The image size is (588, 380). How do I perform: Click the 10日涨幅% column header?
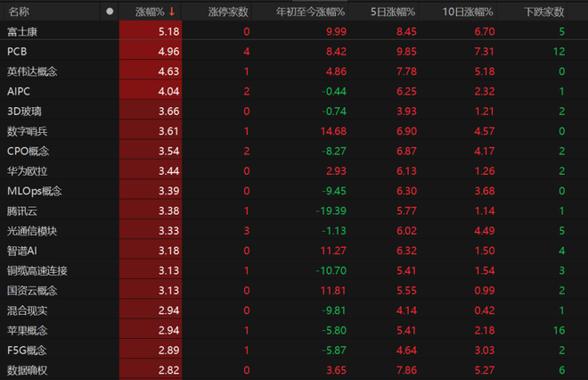(x=468, y=12)
